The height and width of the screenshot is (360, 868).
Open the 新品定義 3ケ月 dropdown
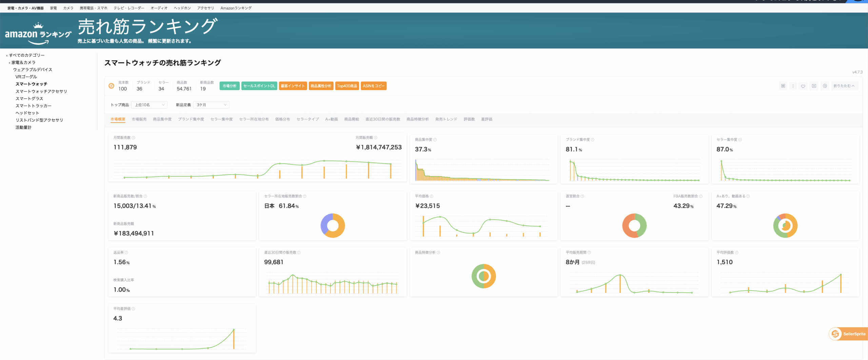point(211,105)
